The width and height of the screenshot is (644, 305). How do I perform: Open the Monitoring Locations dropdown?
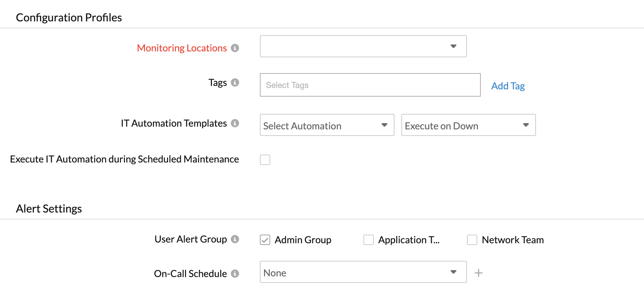tap(363, 46)
